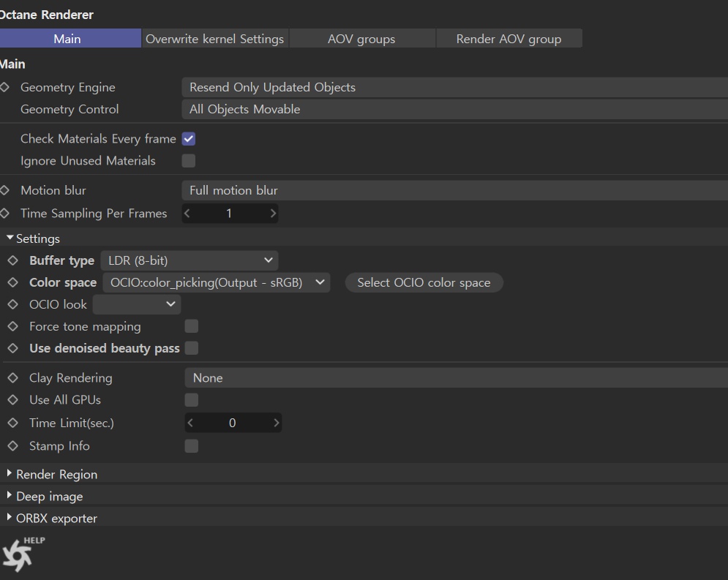Disable Check Materials Every frame checkbox
Viewport: 728px width, 580px height.
(189, 139)
